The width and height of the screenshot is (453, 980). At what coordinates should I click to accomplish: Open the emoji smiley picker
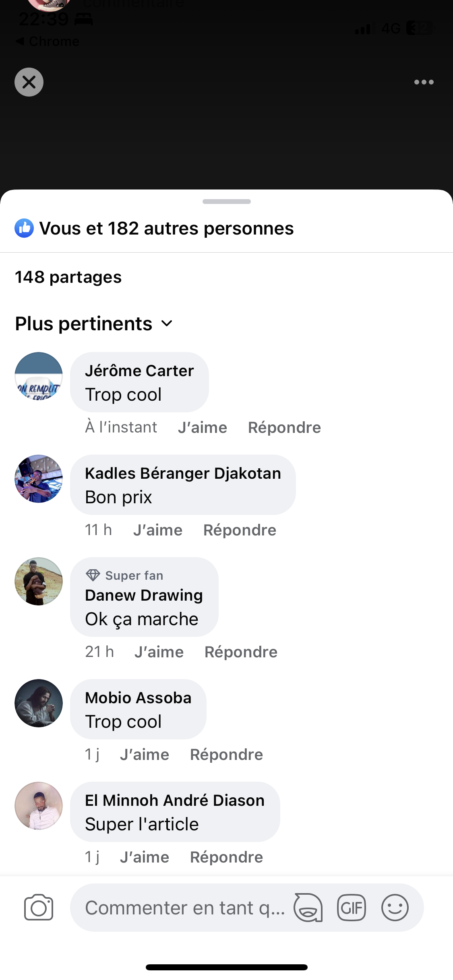tap(395, 908)
